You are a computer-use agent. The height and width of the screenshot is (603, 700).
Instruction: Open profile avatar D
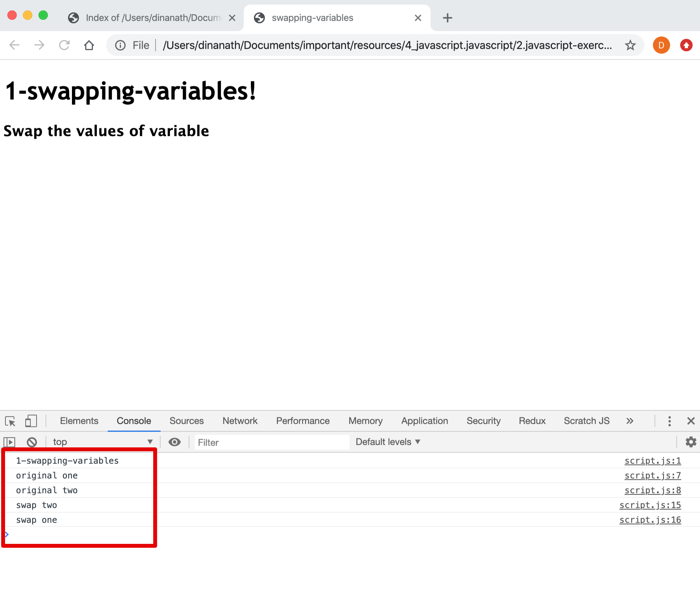(661, 45)
